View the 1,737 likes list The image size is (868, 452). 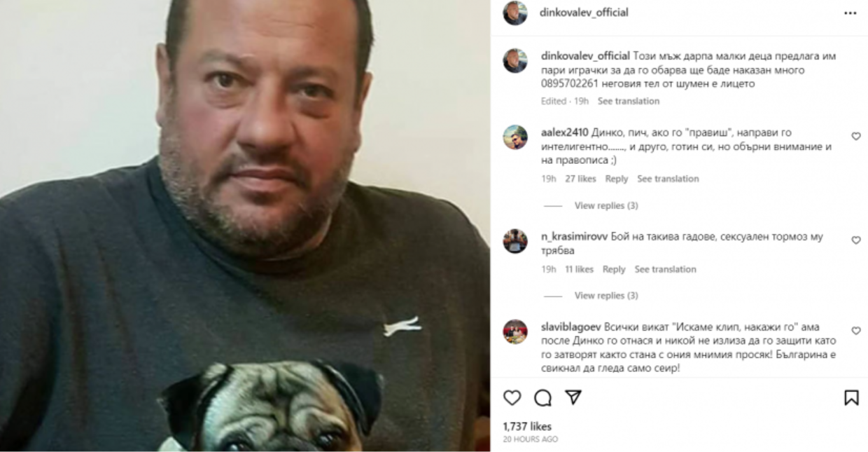click(x=527, y=426)
